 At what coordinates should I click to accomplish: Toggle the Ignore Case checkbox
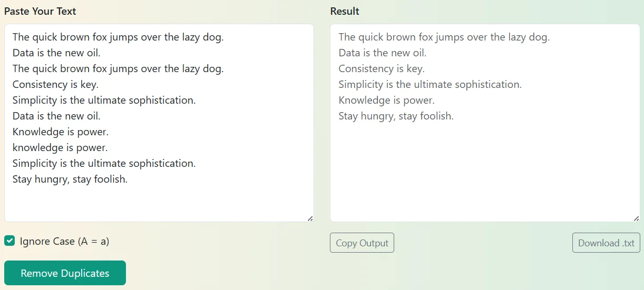(9, 241)
